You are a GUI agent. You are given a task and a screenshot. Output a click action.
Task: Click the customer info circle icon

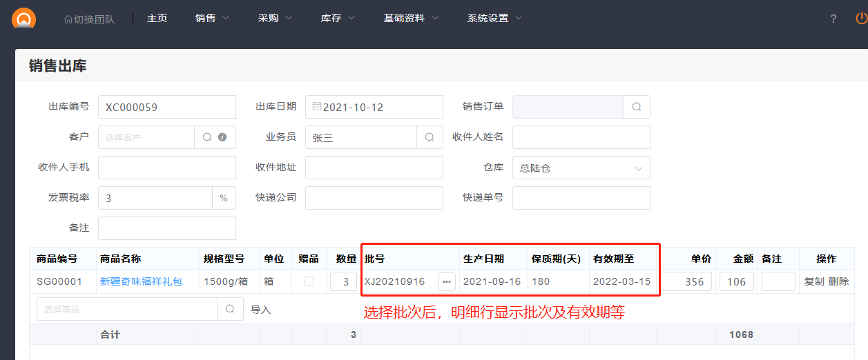222,137
